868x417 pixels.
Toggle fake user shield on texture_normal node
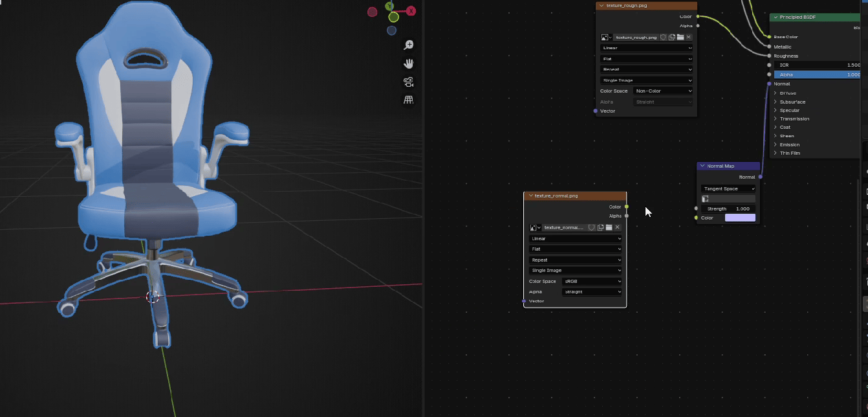[591, 227]
